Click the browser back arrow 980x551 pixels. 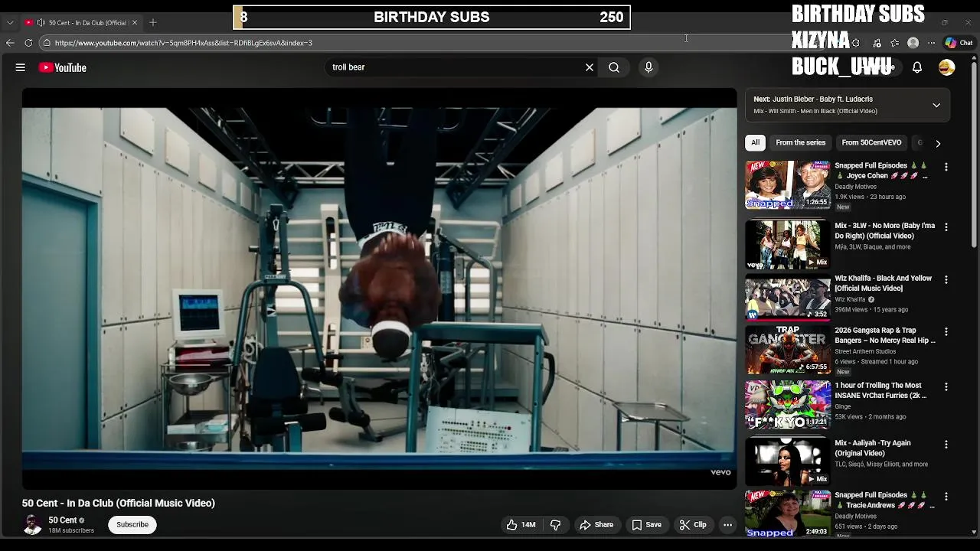tap(10, 43)
